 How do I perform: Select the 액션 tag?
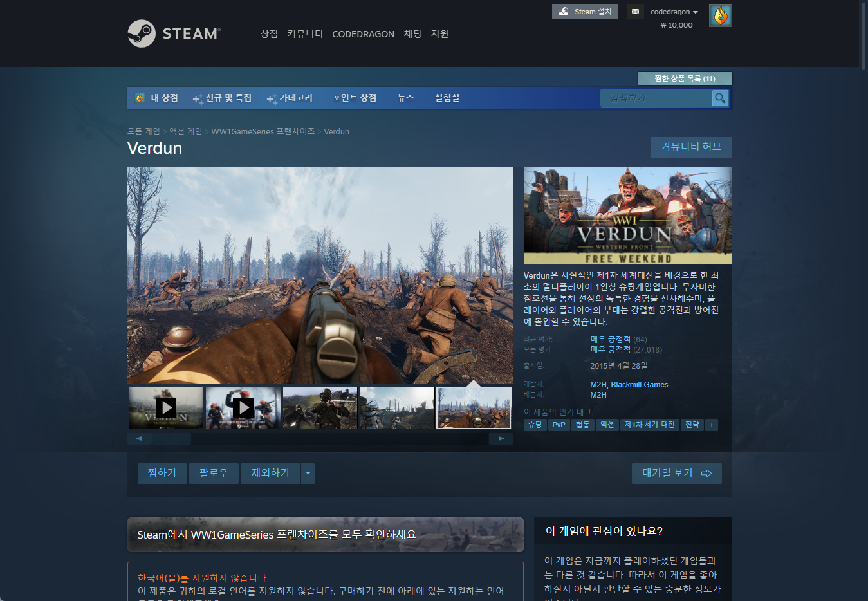click(607, 425)
